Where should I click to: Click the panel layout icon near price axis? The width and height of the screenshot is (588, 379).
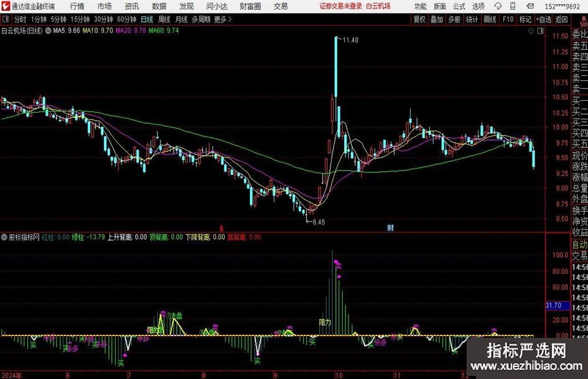540,31
